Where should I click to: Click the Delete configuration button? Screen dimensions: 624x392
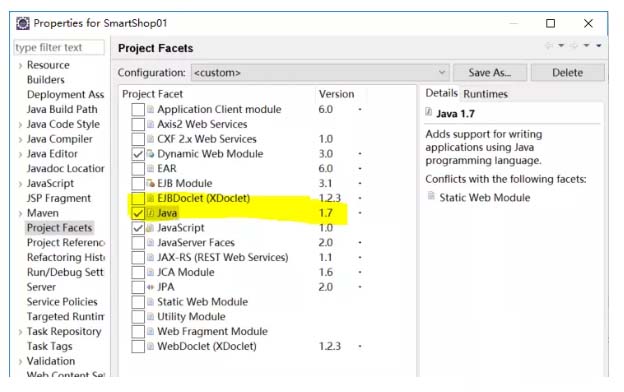567,72
